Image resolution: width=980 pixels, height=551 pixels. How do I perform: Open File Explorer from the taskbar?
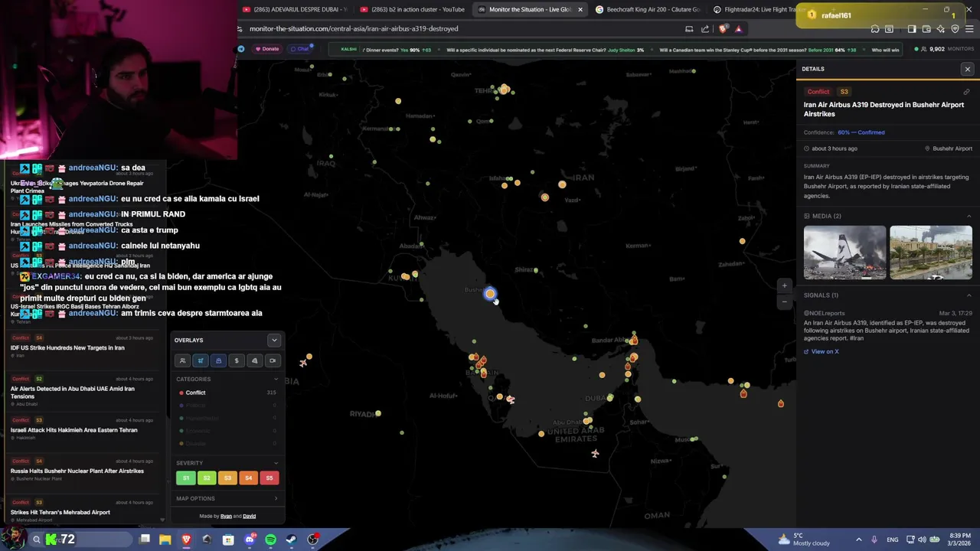click(165, 540)
